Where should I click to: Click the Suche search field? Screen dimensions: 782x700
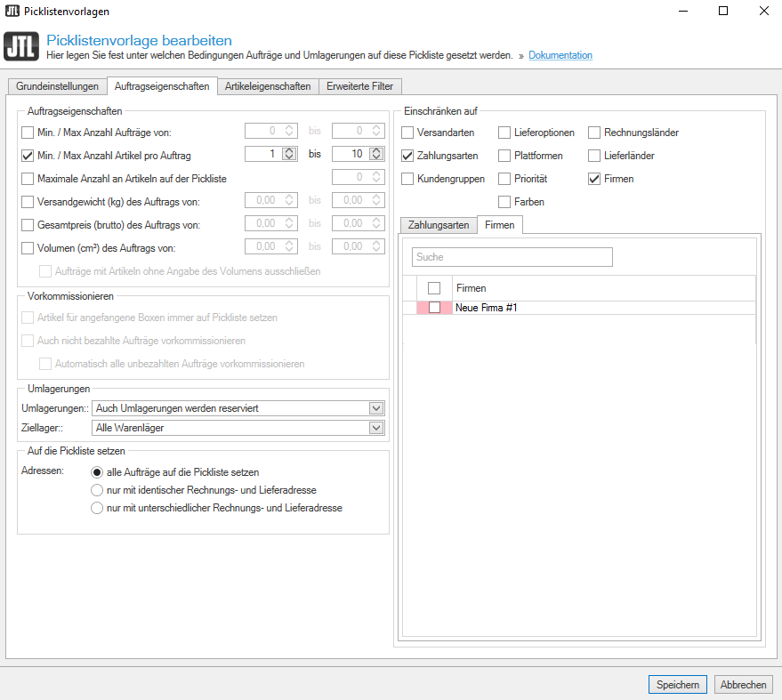[x=512, y=257]
